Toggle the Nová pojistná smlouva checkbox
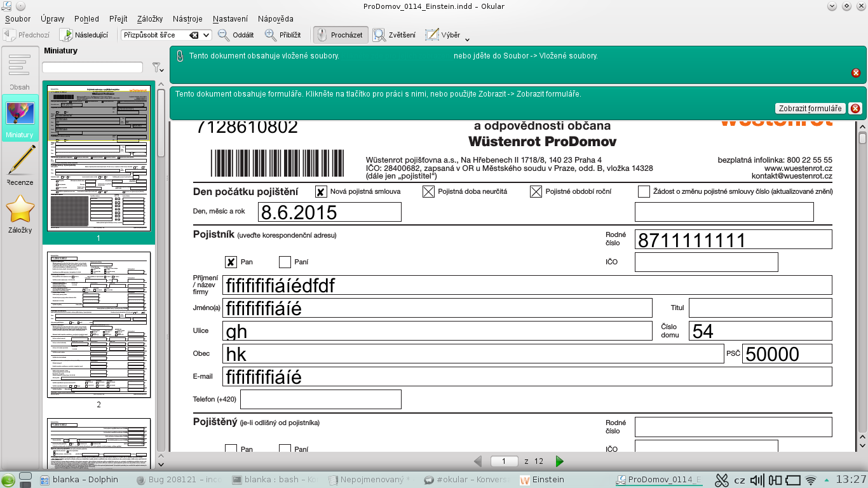This screenshot has width=868, height=488. (x=321, y=191)
